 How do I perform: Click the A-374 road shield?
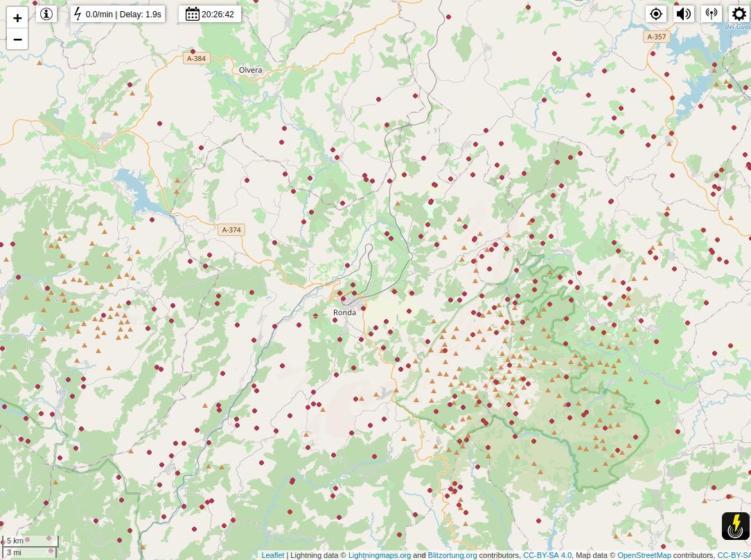(231, 230)
